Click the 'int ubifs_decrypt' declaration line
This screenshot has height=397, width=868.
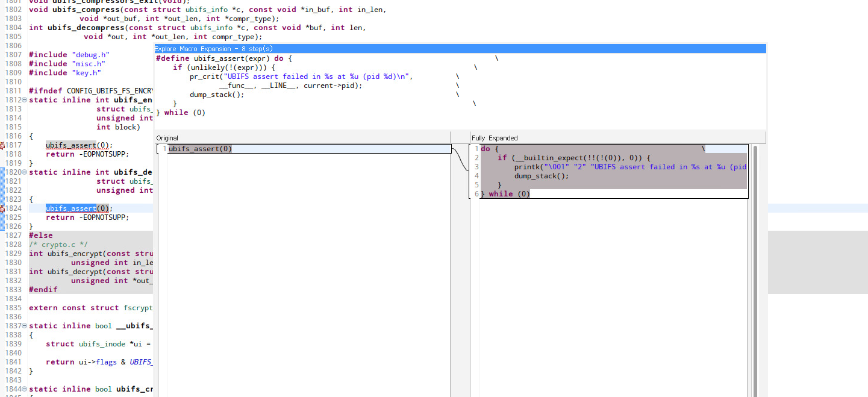click(x=91, y=272)
